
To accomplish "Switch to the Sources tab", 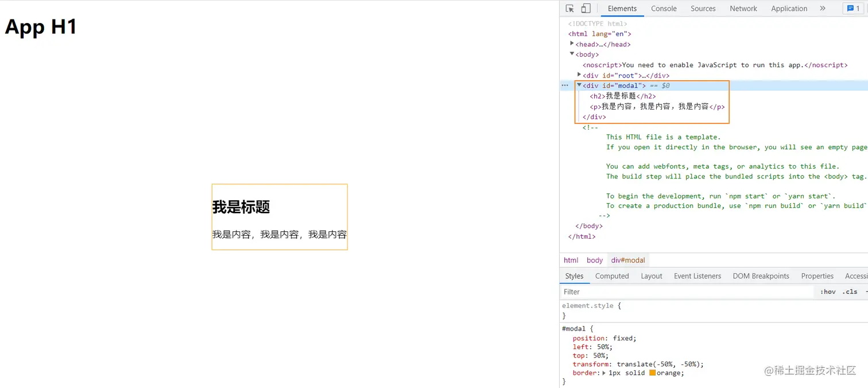I will tap(703, 9).
